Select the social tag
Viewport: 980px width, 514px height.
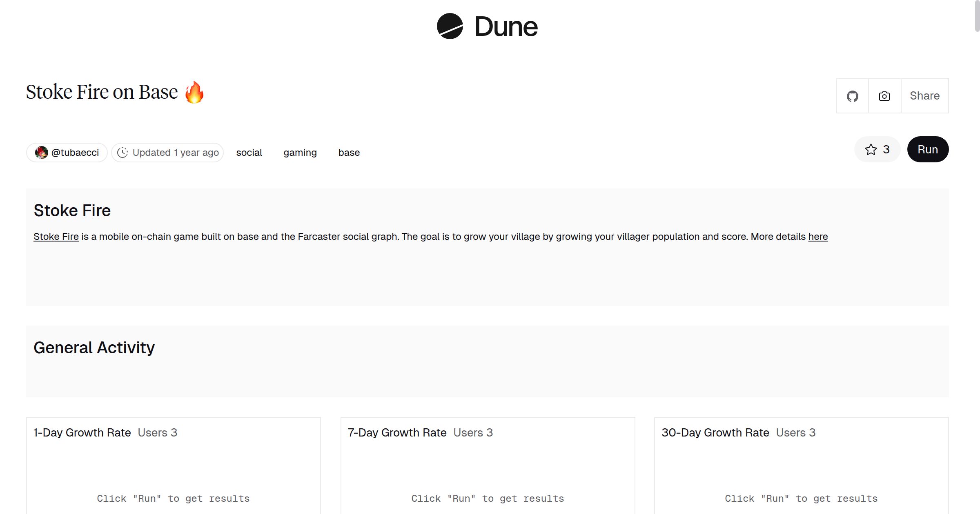(249, 153)
